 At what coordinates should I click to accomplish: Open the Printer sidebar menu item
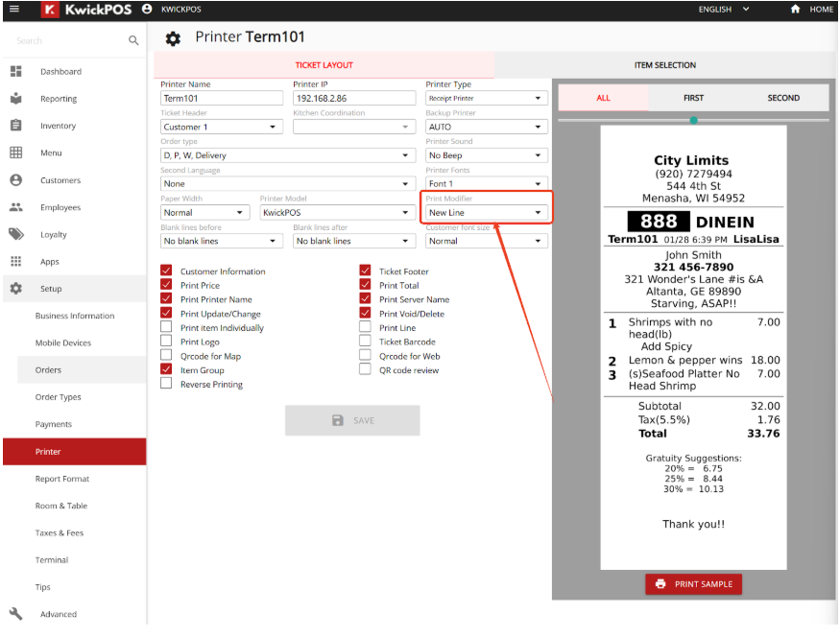click(75, 451)
